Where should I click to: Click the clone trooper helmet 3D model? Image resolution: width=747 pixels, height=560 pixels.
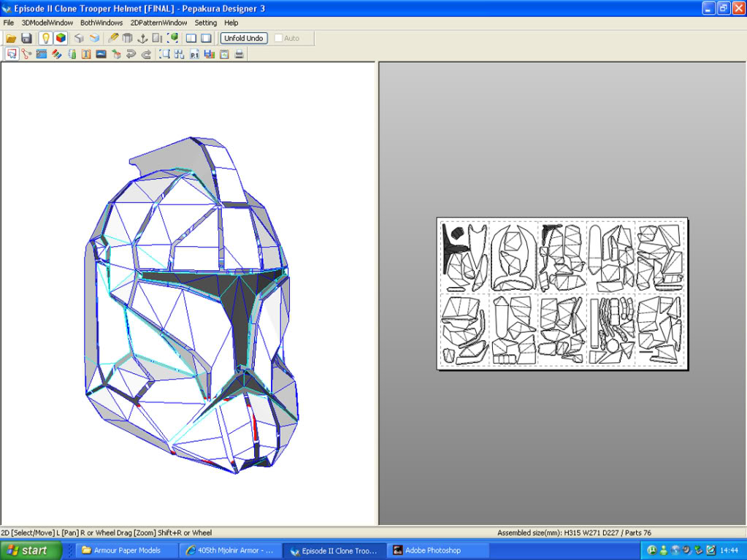click(191, 304)
